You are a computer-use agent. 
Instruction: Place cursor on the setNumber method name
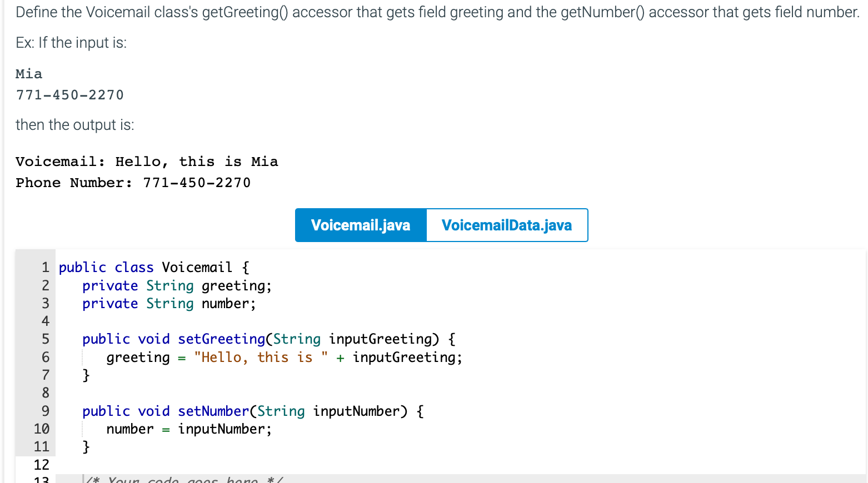(213, 411)
